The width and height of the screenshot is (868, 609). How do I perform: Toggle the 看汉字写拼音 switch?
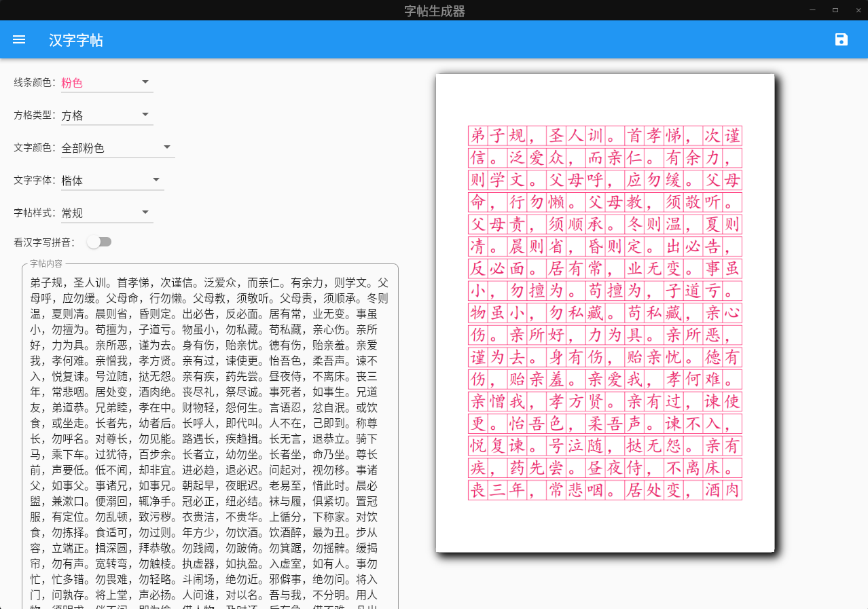(99, 242)
